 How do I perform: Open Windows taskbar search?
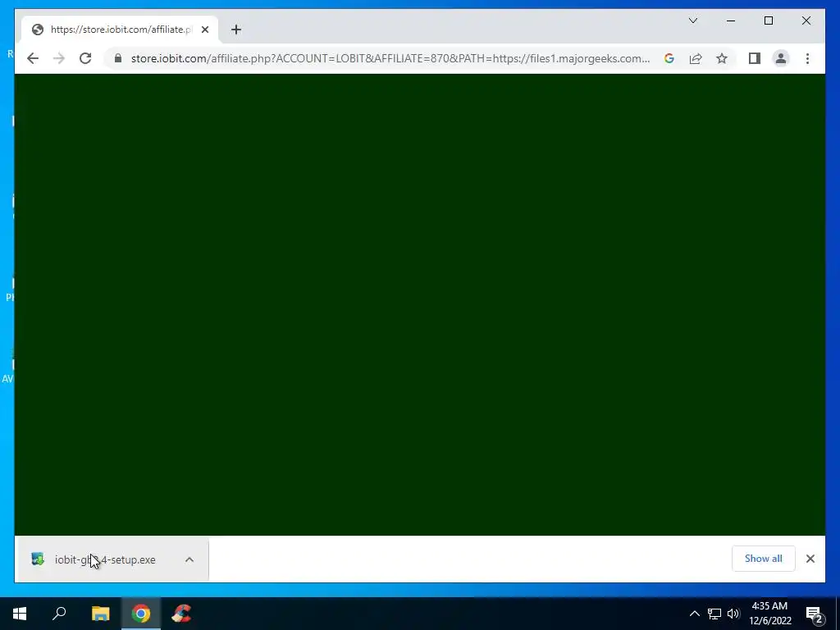pyautogui.click(x=59, y=614)
